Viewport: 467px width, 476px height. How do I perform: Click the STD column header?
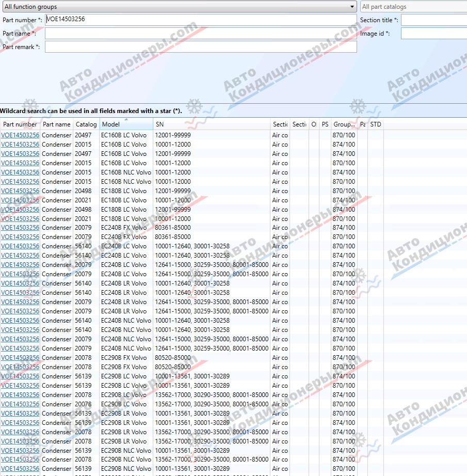pyautogui.click(x=376, y=124)
